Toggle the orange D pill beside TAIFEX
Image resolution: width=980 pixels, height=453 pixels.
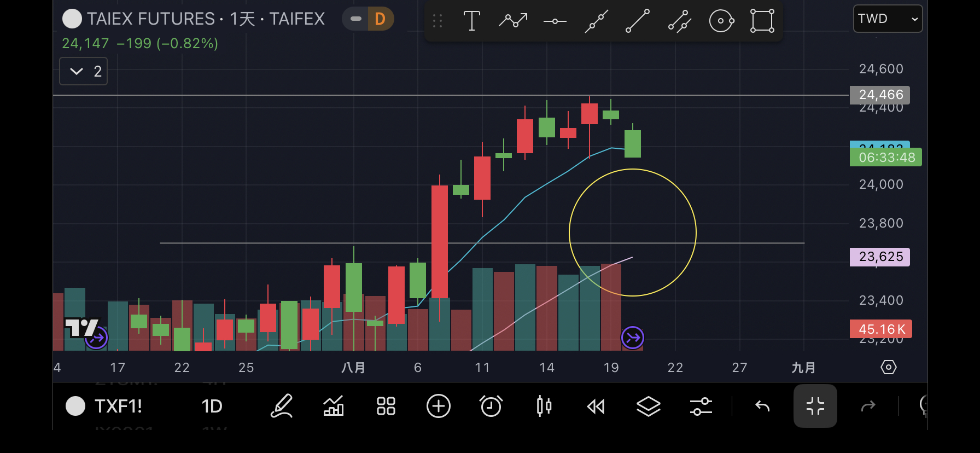(x=380, y=19)
